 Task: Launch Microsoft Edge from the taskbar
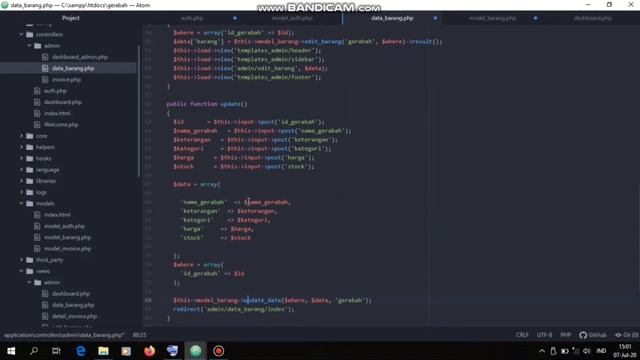point(80,351)
